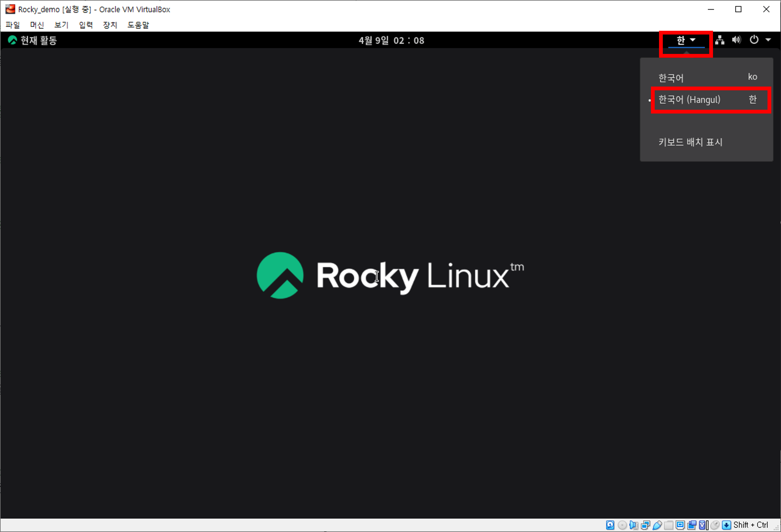Click the display settings status icon

(680, 525)
